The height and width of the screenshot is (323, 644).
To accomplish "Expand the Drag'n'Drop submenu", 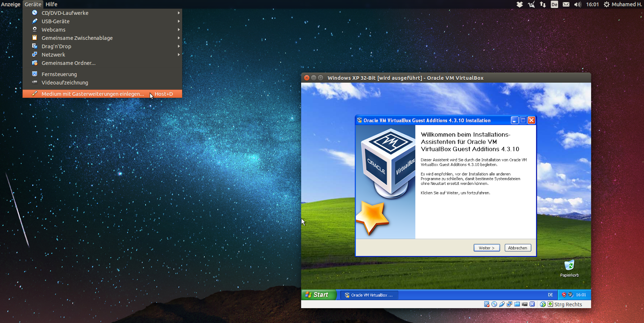I will [102, 46].
